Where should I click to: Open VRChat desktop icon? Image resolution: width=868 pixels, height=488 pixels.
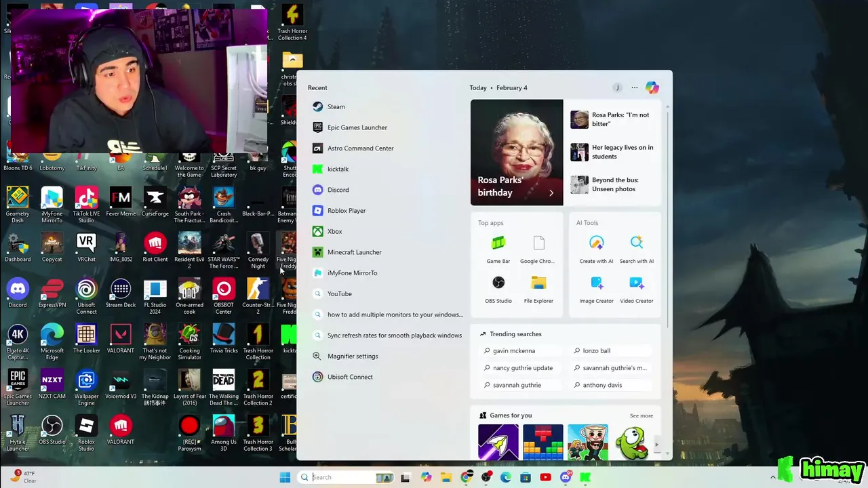[x=86, y=247]
